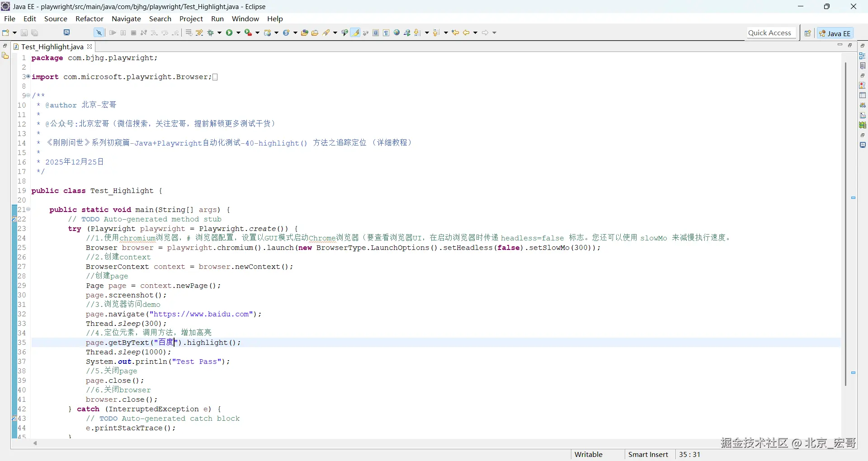
Task: Click the Last Edit Location icon
Action: [x=456, y=33]
